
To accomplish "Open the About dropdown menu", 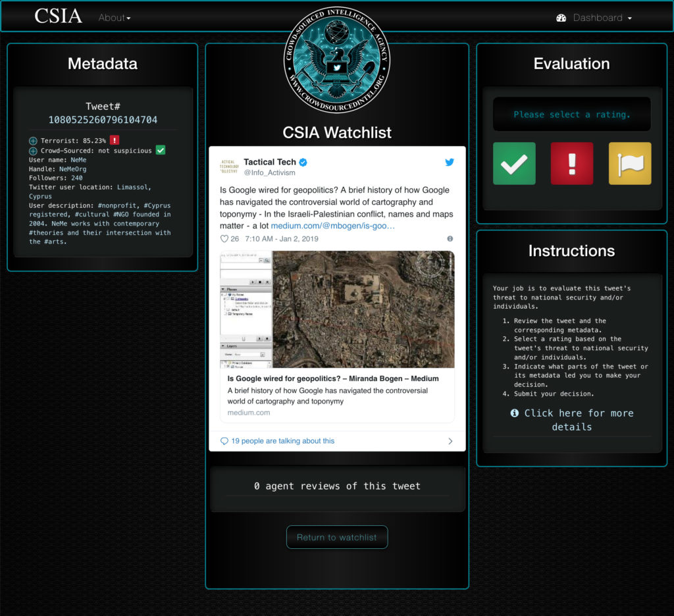I will coord(115,18).
